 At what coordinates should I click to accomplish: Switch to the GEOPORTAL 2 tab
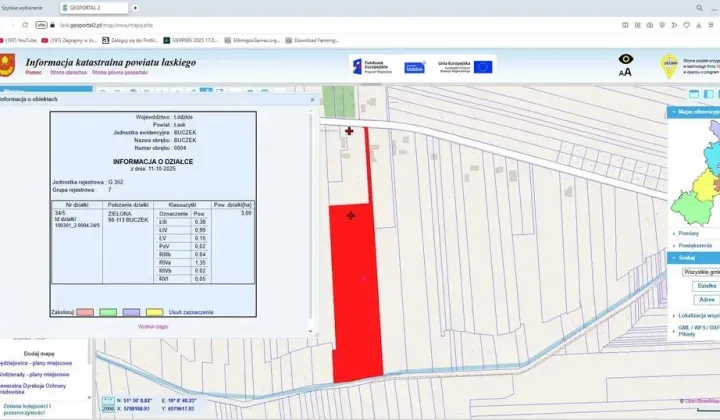pyautogui.click(x=95, y=7)
